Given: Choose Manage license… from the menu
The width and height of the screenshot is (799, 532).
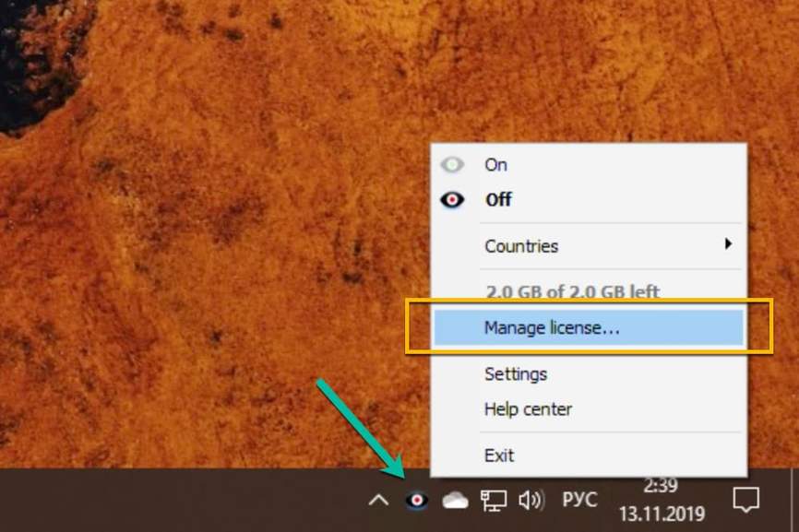Looking at the screenshot, I should [x=589, y=327].
